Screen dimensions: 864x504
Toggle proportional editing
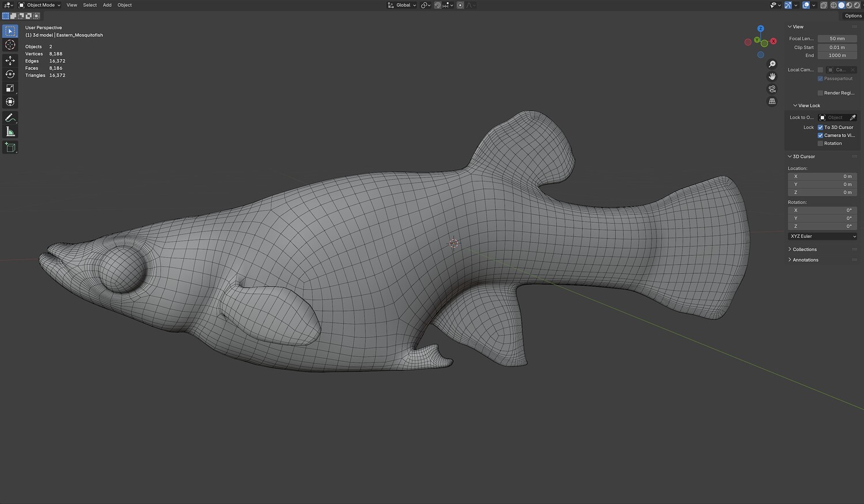point(460,5)
